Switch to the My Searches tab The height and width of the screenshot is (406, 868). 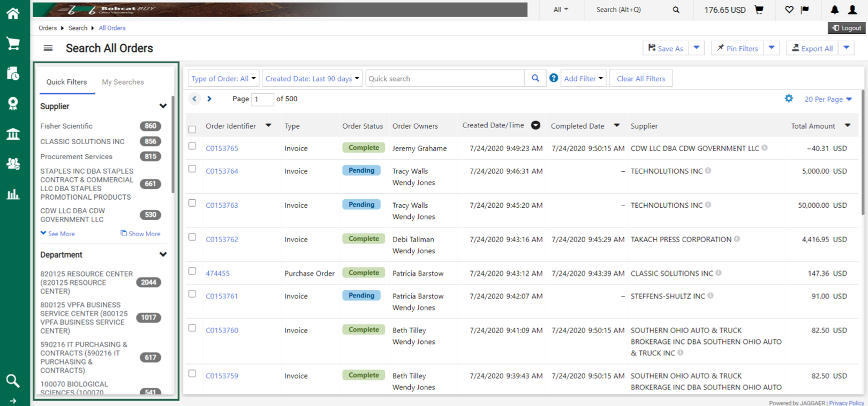point(123,82)
